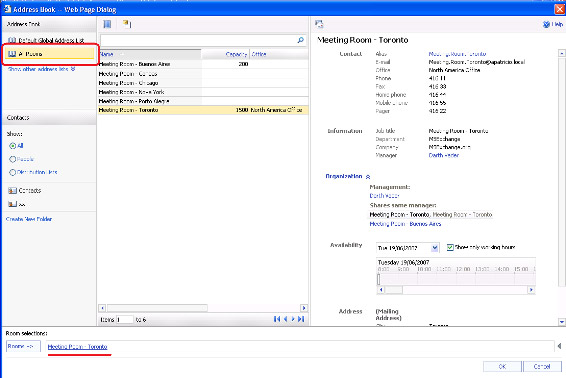Go to the previous page of items
The width and height of the screenshot is (566, 378).
285,319
